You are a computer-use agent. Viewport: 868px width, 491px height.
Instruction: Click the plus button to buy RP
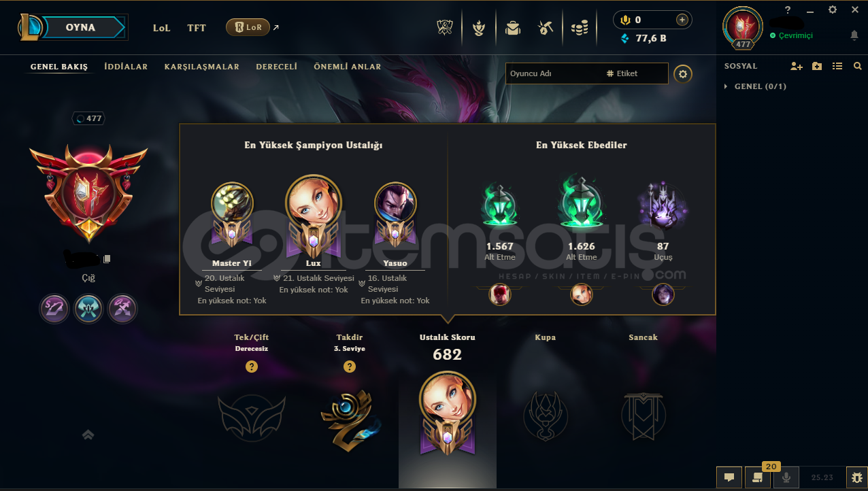pos(682,20)
